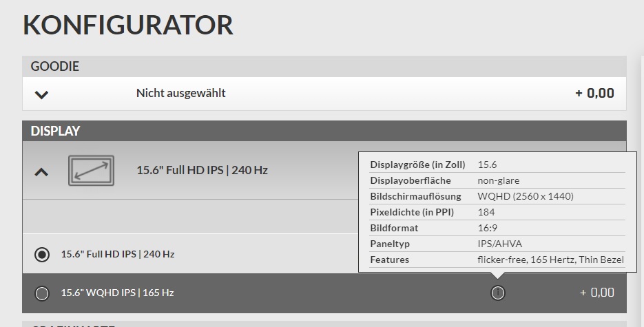Viewport: 644px width, 327px height.
Task: Collapse the Display section chevron
Action: 41,171
